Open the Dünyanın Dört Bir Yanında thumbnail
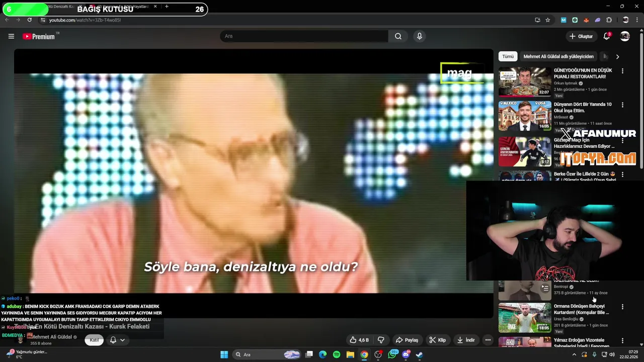 [525, 116]
